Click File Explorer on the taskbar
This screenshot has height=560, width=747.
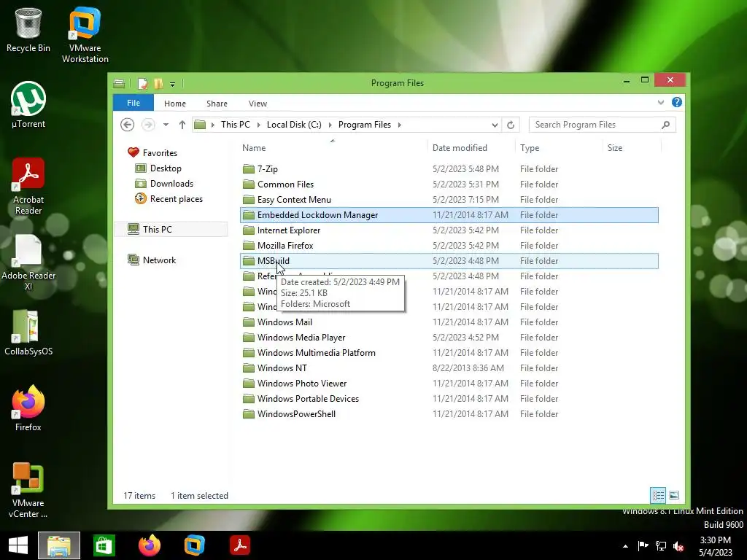[x=59, y=545]
